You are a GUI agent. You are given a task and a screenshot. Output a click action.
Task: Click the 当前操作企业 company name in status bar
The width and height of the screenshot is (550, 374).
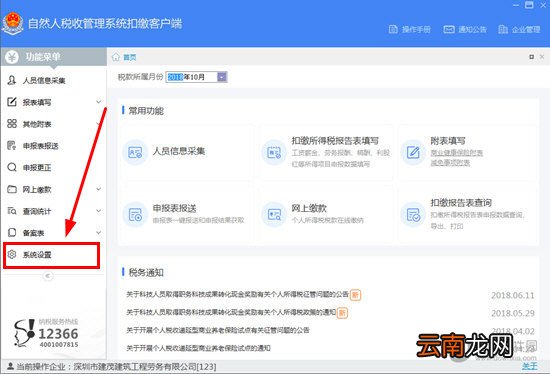(145, 367)
